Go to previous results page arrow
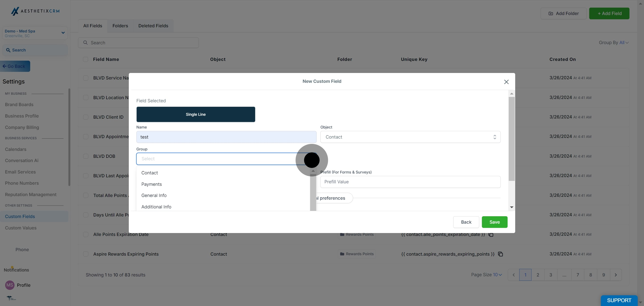The height and width of the screenshot is (306, 644). [x=513, y=275]
